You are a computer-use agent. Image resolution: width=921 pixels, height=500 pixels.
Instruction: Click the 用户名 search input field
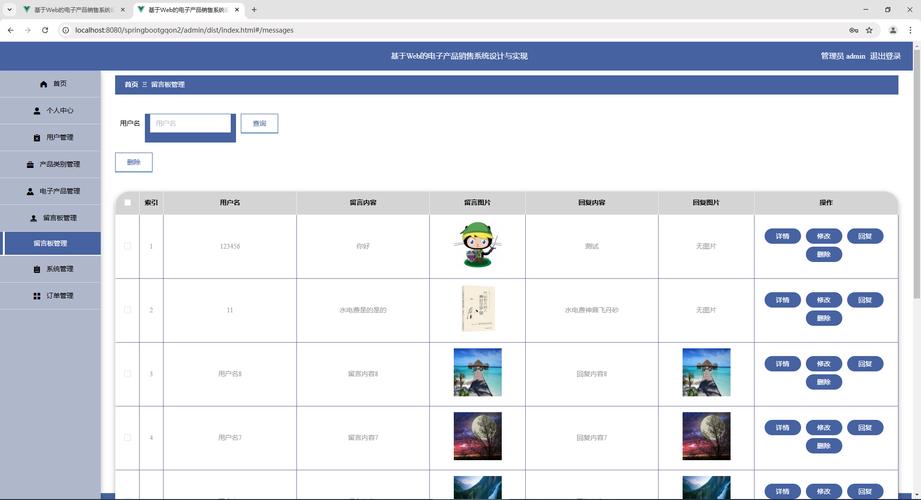point(190,123)
